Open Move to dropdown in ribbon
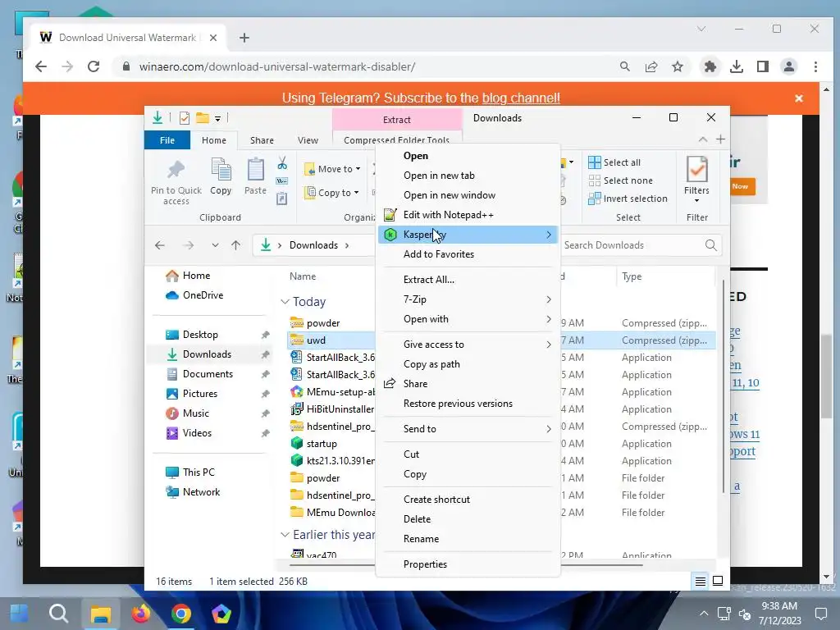 [333, 169]
